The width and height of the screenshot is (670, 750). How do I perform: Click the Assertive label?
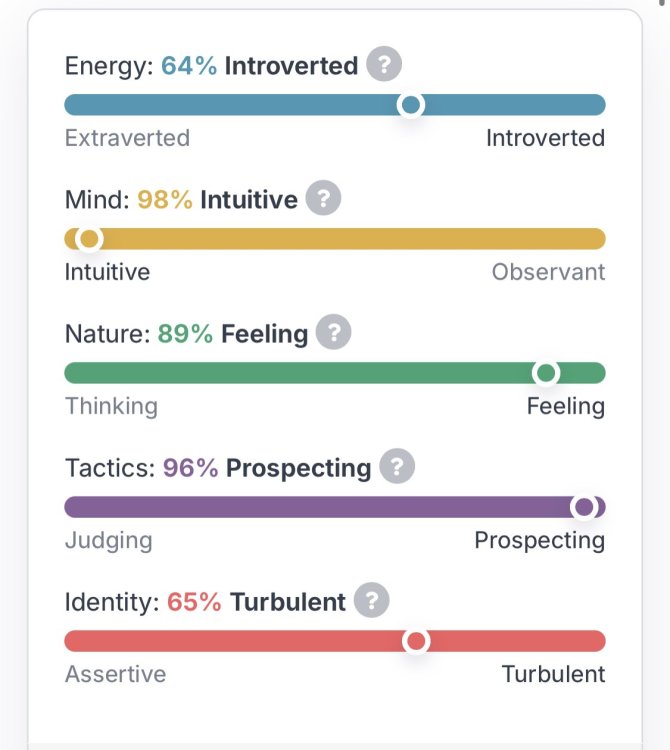pos(115,674)
